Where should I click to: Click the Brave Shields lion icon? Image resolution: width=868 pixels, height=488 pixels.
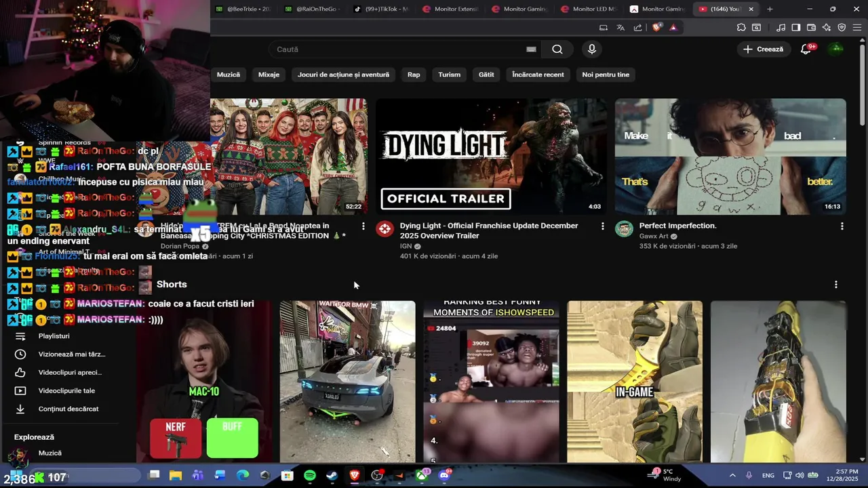[x=656, y=28]
